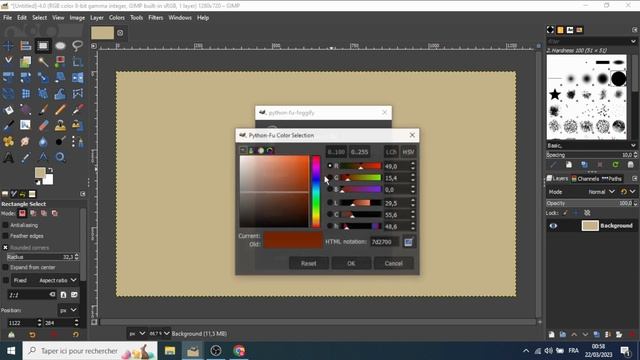Open the zoom percentage dropdown in status bar

pos(159,333)
